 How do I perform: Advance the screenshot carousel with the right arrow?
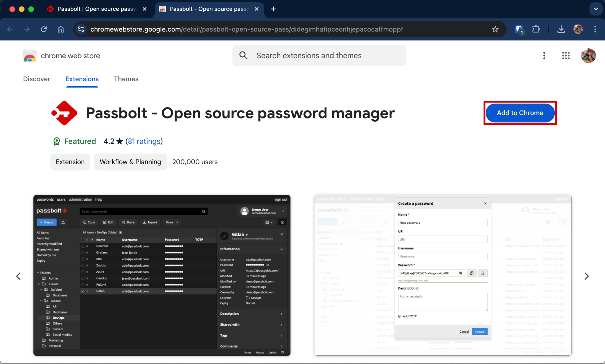pyautogui.click(x=586, y=276)
